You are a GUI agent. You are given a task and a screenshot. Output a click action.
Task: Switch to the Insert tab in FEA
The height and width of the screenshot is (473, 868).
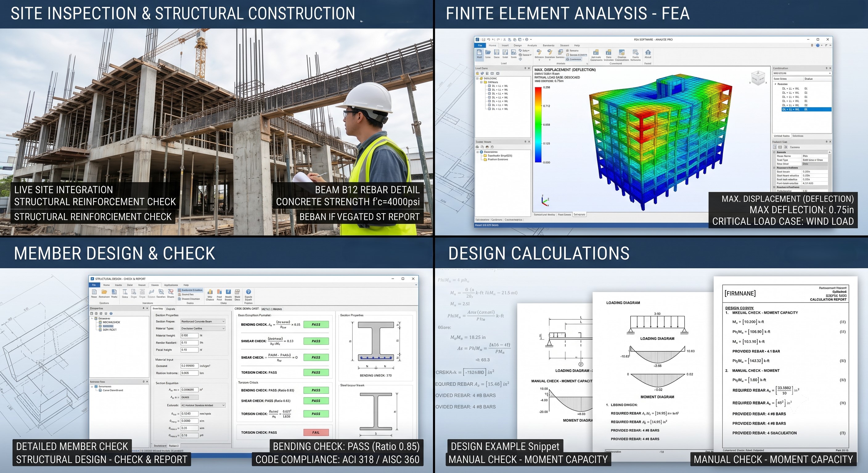(x=505, y=46)
